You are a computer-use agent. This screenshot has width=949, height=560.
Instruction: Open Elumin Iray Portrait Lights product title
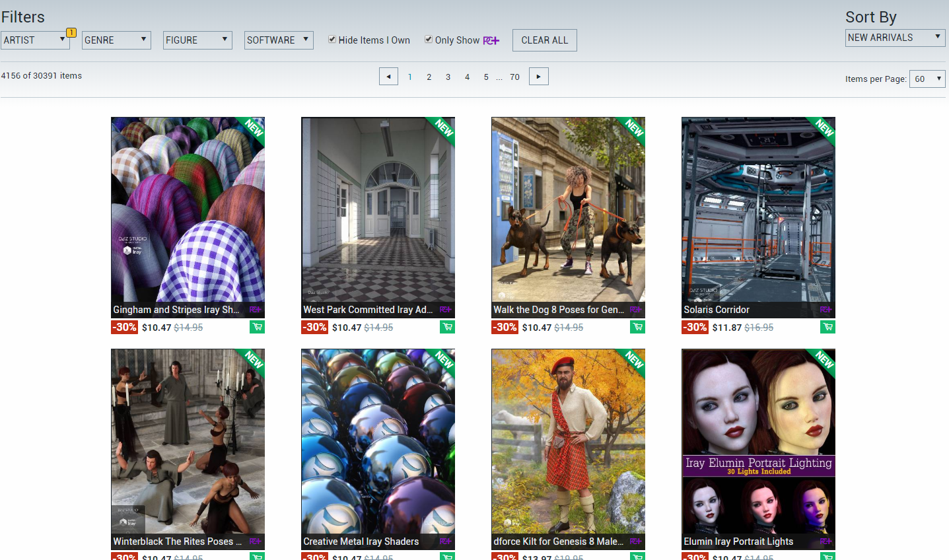pyautogui.click(x=738, y=542)
